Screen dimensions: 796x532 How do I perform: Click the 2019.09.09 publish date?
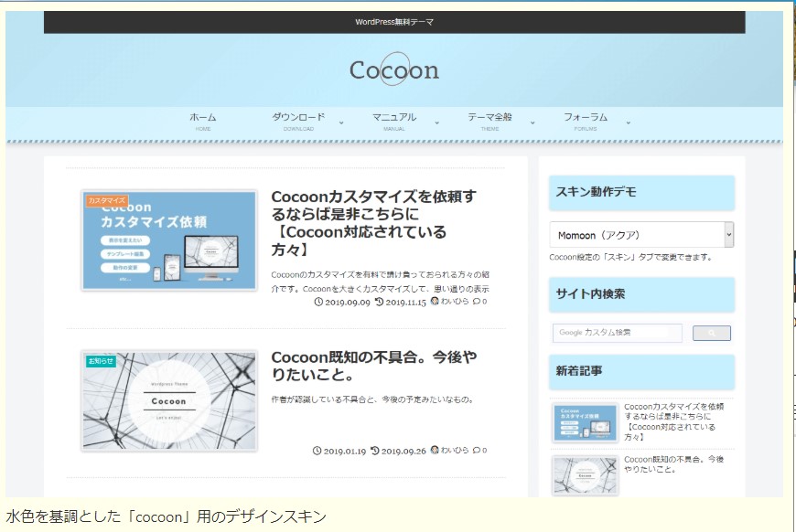[x=343, y=303]
